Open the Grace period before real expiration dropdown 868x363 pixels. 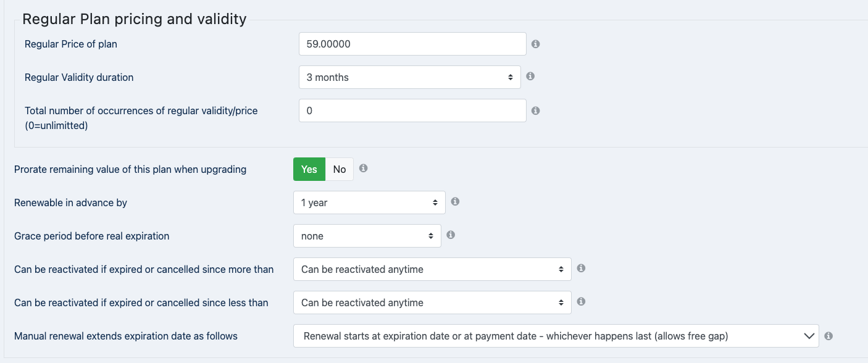pyautogui.click(x=367, y=236)
